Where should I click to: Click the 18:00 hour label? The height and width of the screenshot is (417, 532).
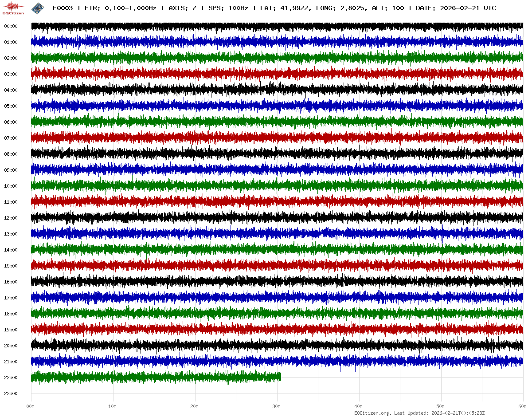coord(11,314)
